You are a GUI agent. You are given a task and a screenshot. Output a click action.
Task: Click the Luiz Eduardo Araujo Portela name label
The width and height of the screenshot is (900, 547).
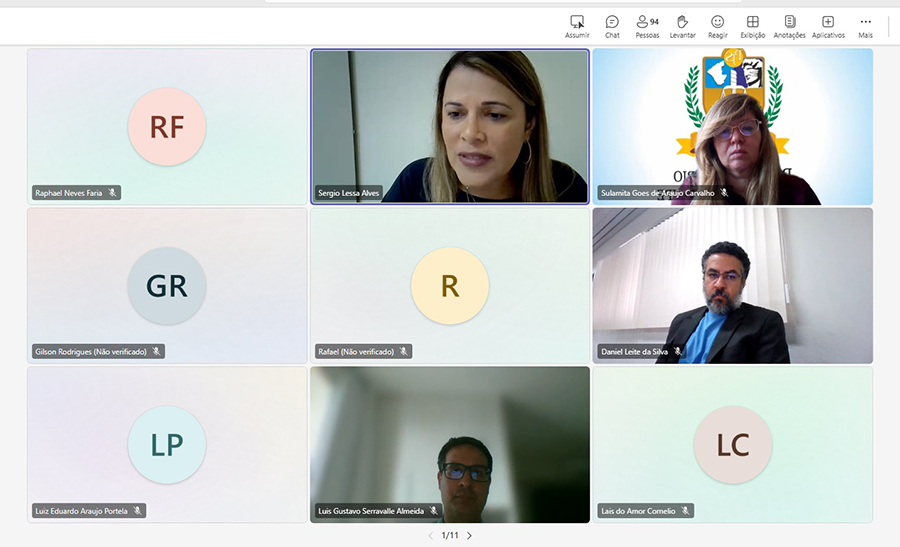[81, 511]
